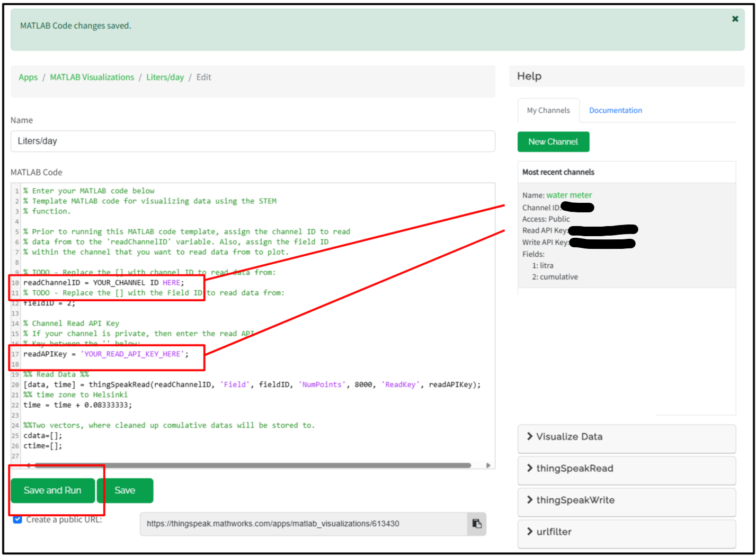
Task: Click the Name field containing 'Liters/day'
Action: [253, 141]
